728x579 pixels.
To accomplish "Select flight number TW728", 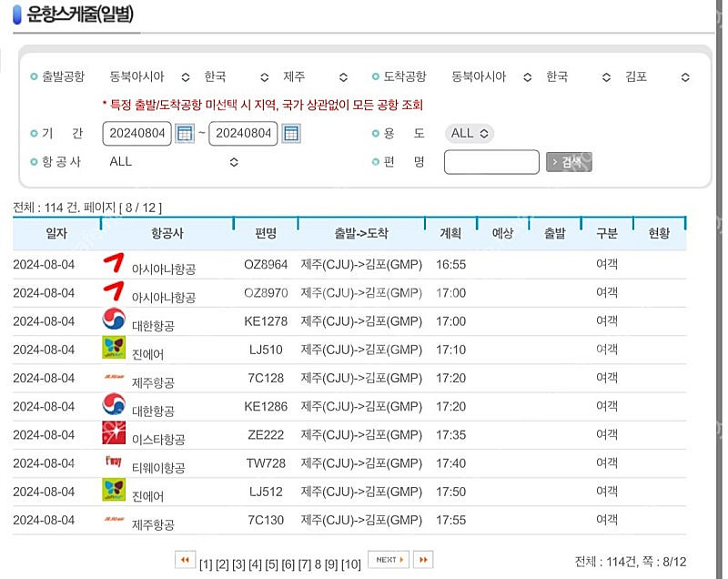I will tap(266, 462).
